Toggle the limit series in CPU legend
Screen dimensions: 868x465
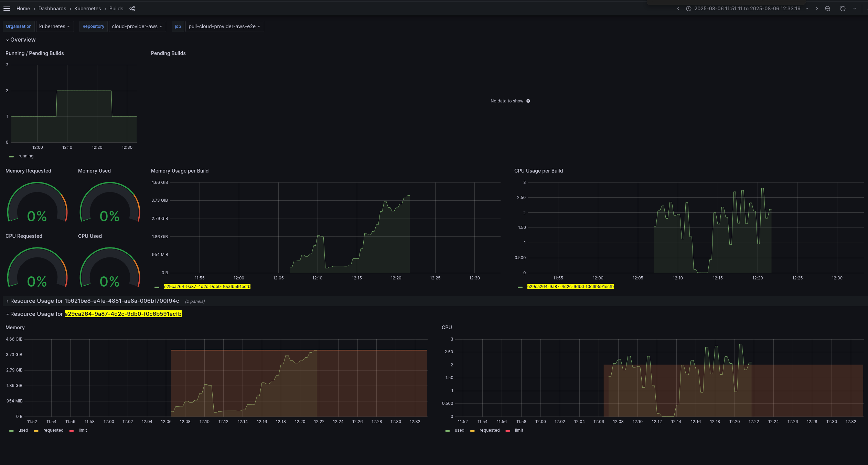tap(519, 430)
